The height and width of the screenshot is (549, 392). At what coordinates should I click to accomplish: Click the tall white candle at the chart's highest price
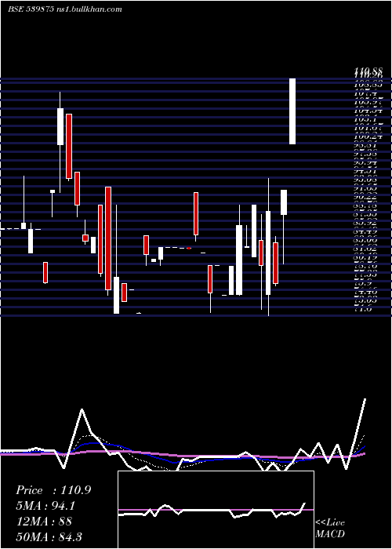pyautogui.click(x=292, y=111)
